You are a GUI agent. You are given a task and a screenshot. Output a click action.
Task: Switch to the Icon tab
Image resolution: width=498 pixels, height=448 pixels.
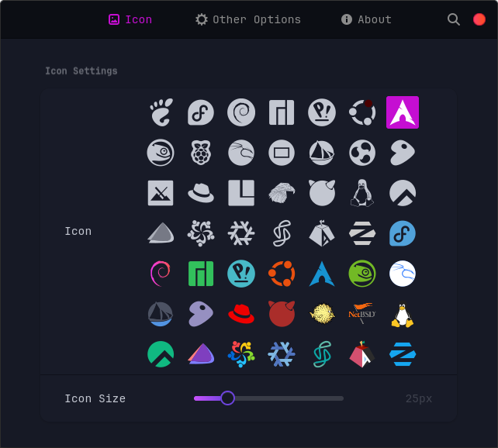[x=130, y=19]
